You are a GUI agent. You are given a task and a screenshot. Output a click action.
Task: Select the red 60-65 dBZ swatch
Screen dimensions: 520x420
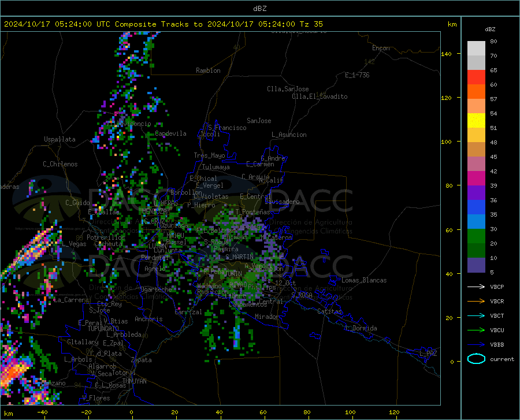pyautogui.click(x=476, y=77)
